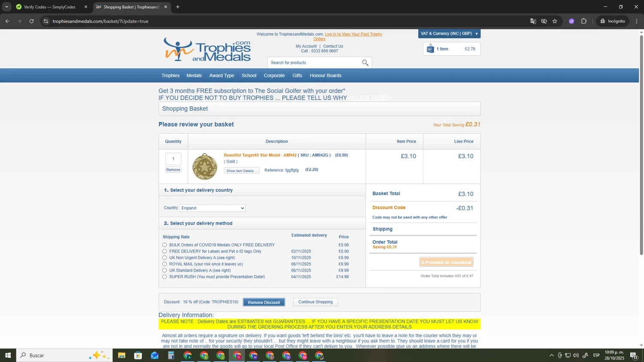The image size is (644, 362).
Task: Click the translate page icon
Action: point(533,21)
